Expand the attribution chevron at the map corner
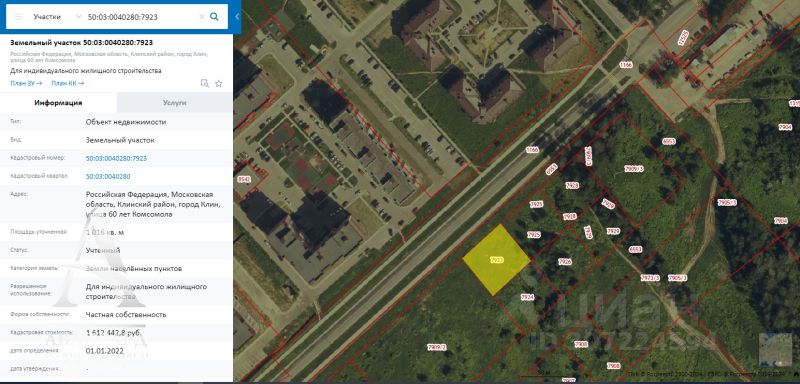 796,375
